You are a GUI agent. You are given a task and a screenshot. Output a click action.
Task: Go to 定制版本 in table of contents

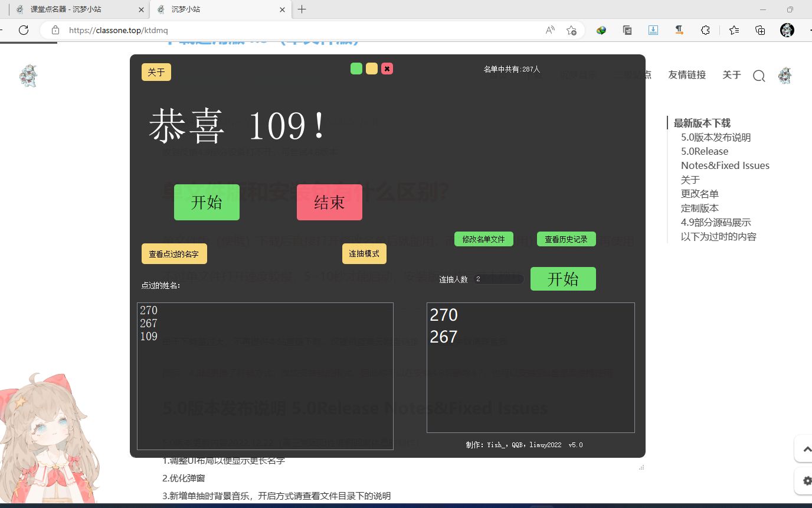coord(700,208)
